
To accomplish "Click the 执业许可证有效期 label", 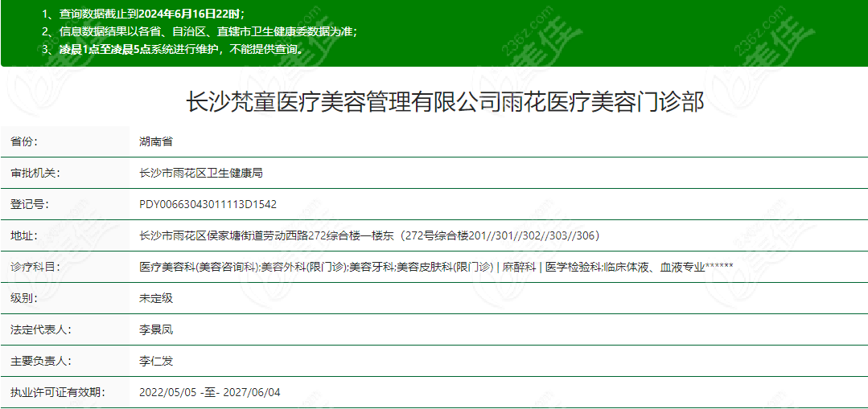I will pyautogui.click(x=58, y=393).
